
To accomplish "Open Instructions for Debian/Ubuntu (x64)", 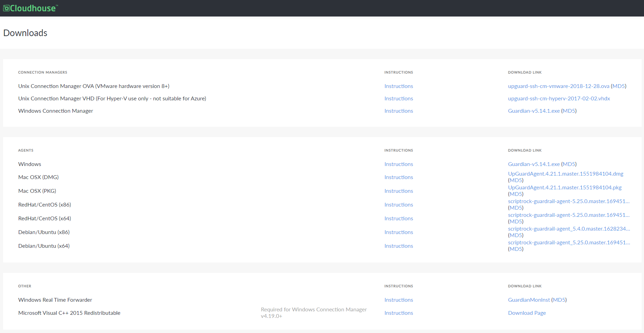I will (399, 246).
